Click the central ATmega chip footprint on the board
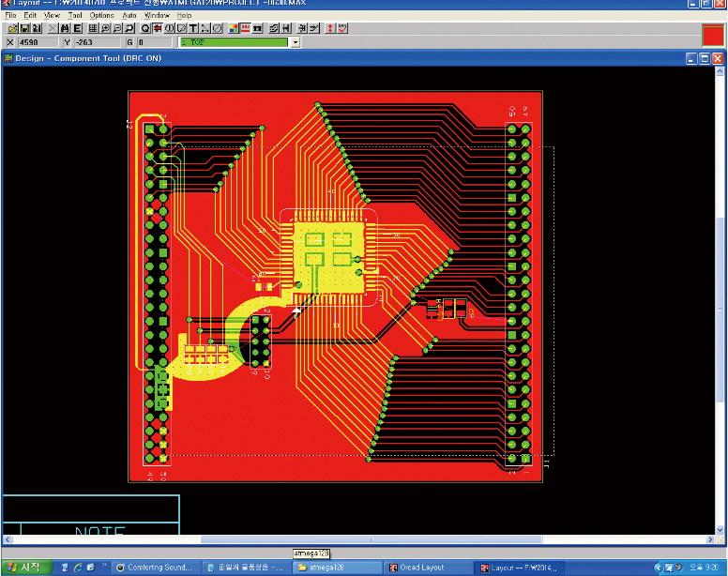 [328, 258]
